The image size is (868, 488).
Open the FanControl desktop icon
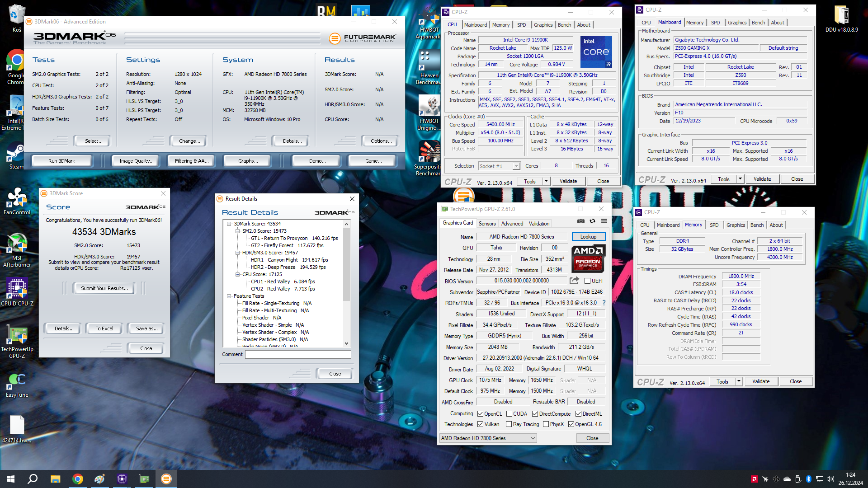click(x=17, y=201)
